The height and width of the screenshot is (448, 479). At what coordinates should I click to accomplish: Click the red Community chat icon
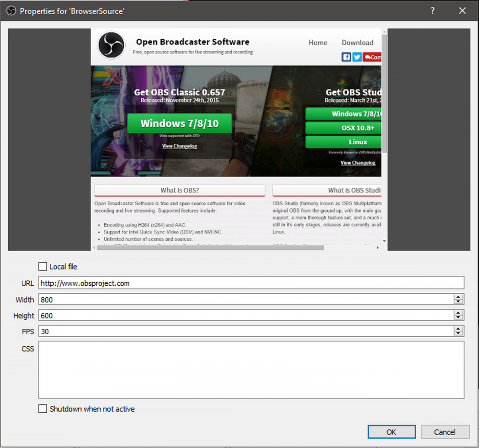tap(372, 57)
